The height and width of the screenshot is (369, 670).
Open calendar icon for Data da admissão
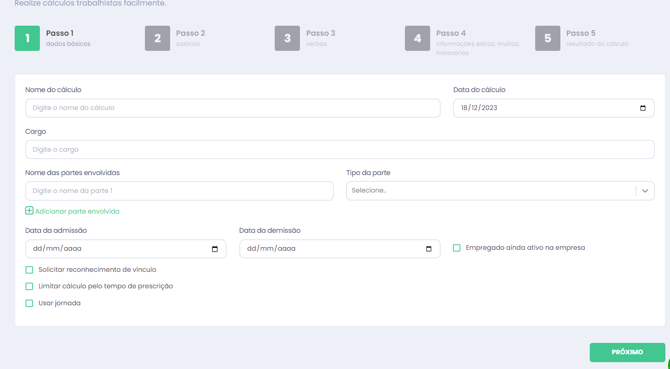[x=215, y=249]
